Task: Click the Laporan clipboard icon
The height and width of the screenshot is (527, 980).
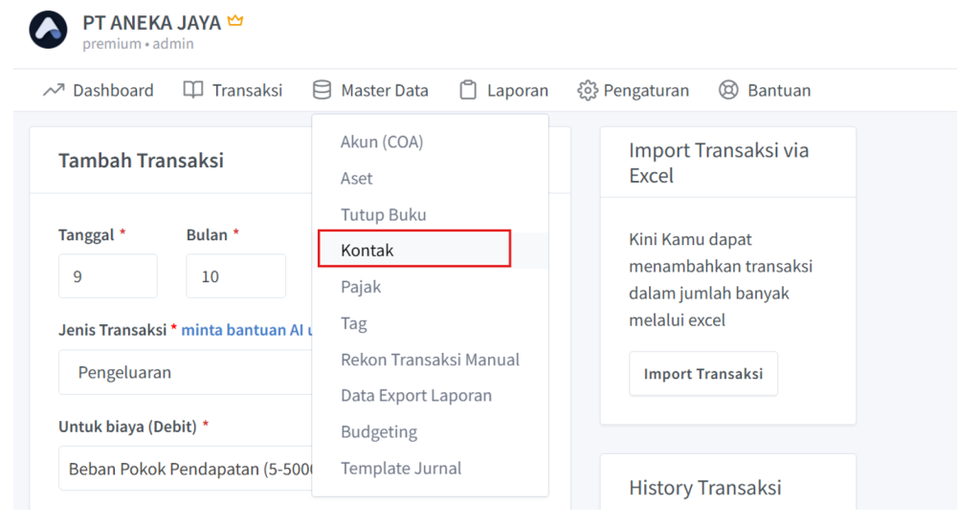Action: [x=468, y=90]
